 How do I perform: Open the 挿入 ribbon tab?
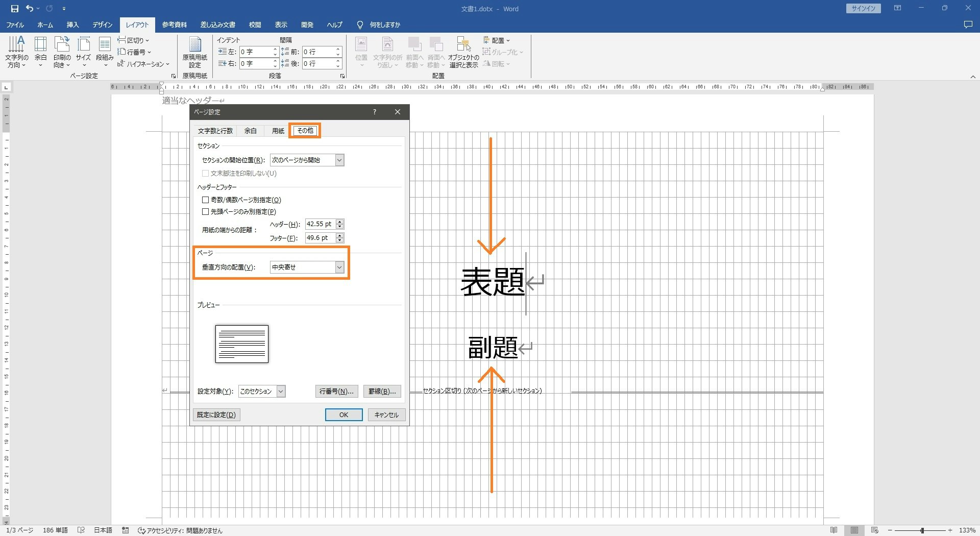[73, 25]
